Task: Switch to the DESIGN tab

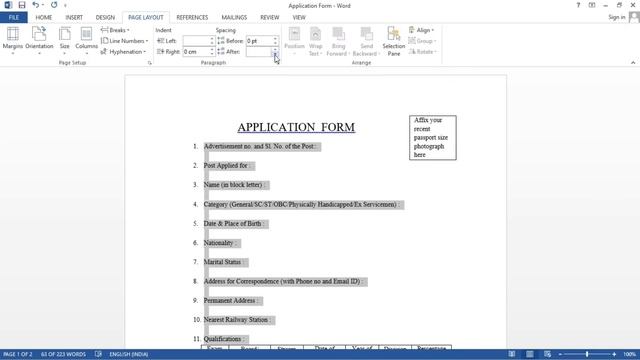Action: point(105,18)
